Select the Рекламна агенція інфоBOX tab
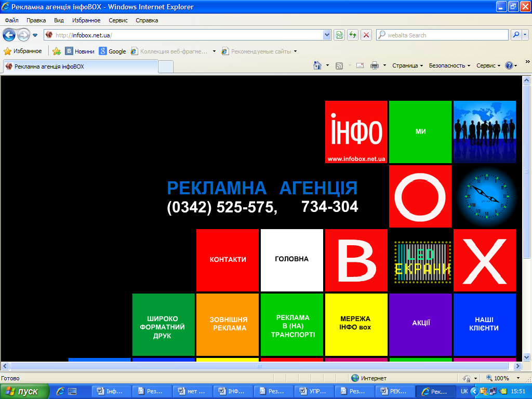 (81, 66)
